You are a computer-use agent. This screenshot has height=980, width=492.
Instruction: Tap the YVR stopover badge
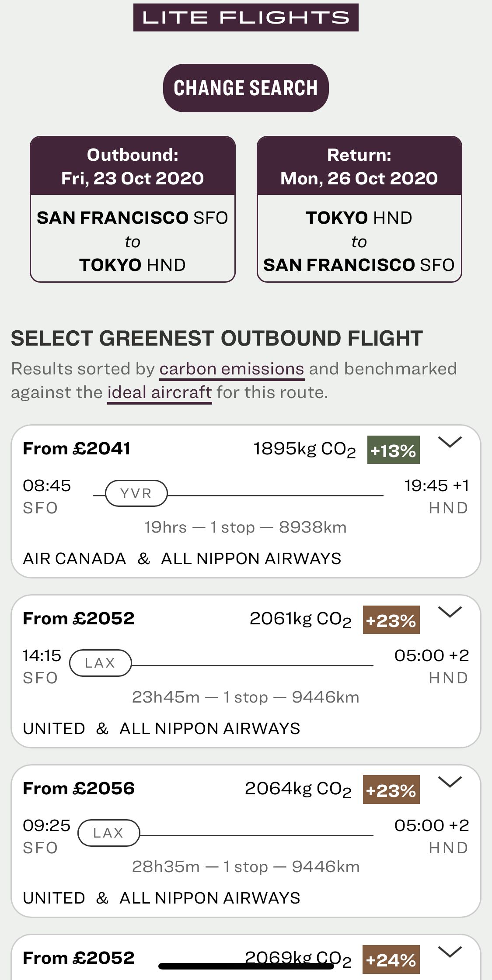[x=136, y=494]
